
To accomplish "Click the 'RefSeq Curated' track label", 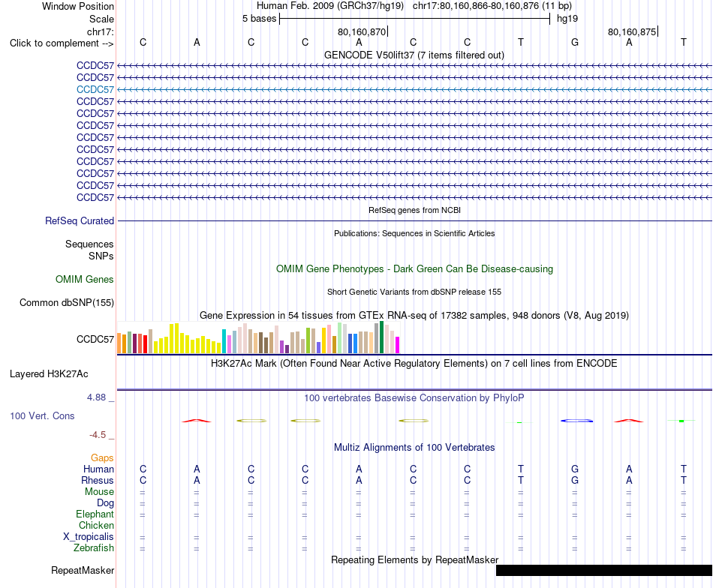I will 79,220.
